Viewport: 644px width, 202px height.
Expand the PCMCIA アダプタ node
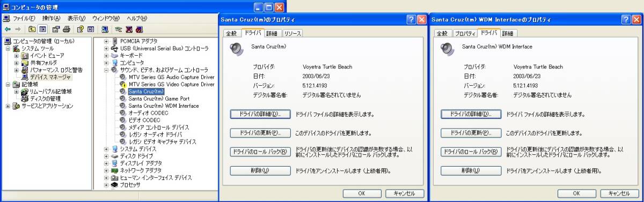[x=106, y=41]
